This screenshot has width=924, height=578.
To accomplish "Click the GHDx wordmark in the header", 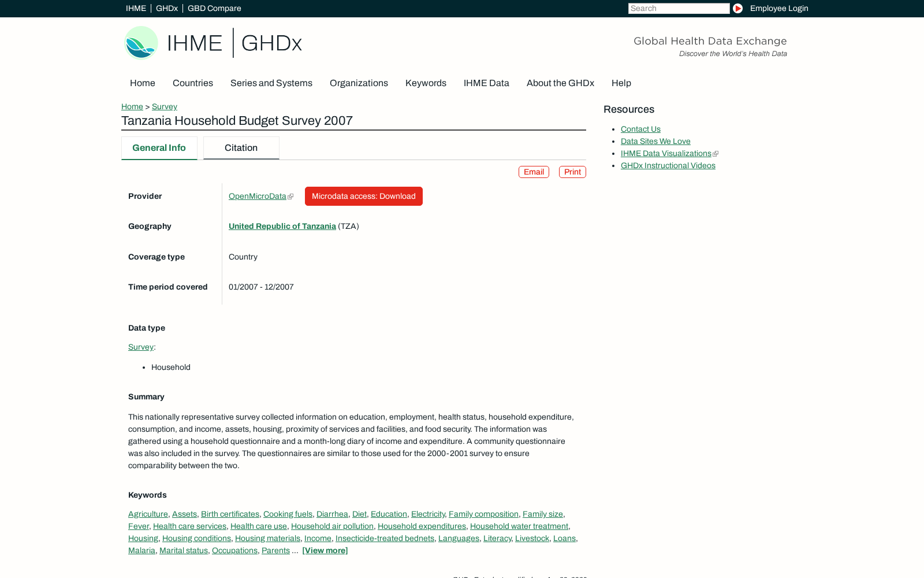I will [271, 43].
